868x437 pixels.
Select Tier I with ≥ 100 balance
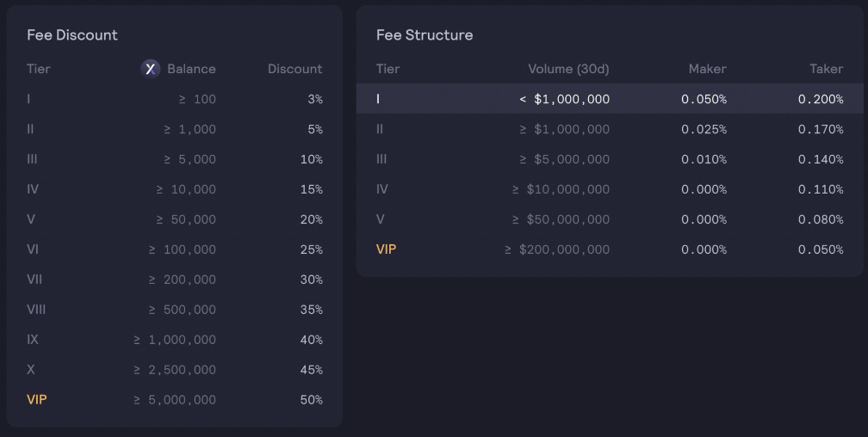click(x=174, y=99)
